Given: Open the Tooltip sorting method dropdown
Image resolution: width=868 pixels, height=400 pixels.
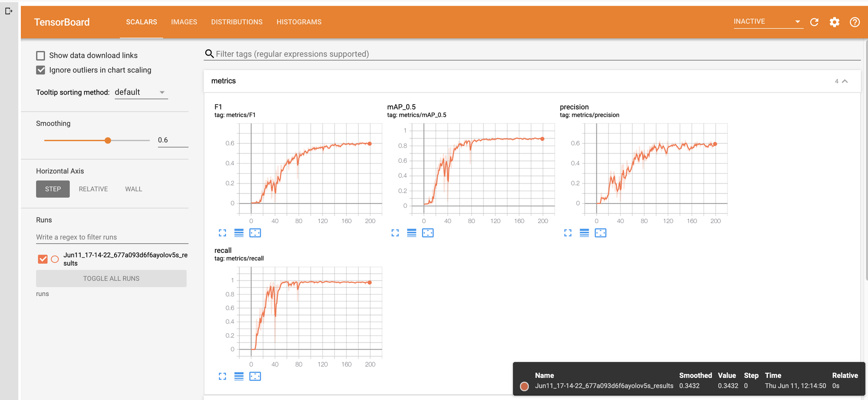Looking at the screenshot, I should click(141, 92).
